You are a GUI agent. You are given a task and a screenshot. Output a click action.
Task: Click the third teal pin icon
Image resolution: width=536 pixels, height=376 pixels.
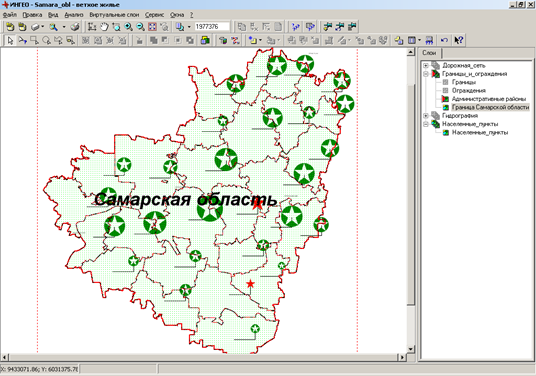click(x=352, y=27)
